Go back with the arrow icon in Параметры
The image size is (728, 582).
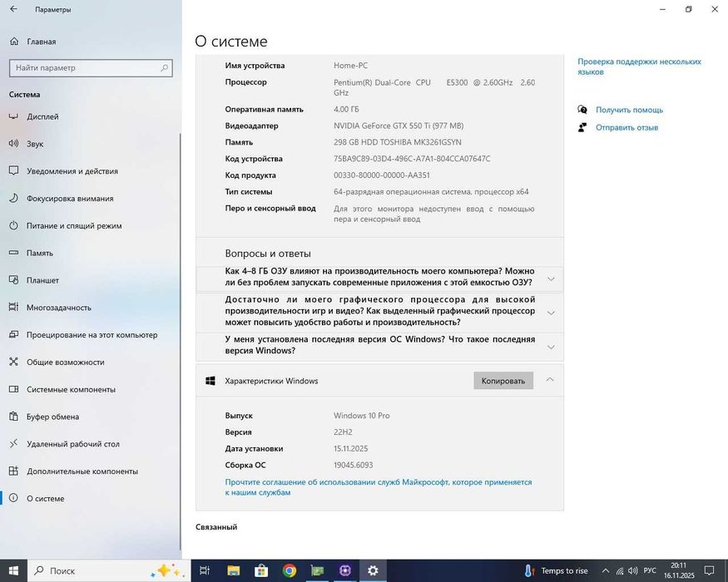13,9
